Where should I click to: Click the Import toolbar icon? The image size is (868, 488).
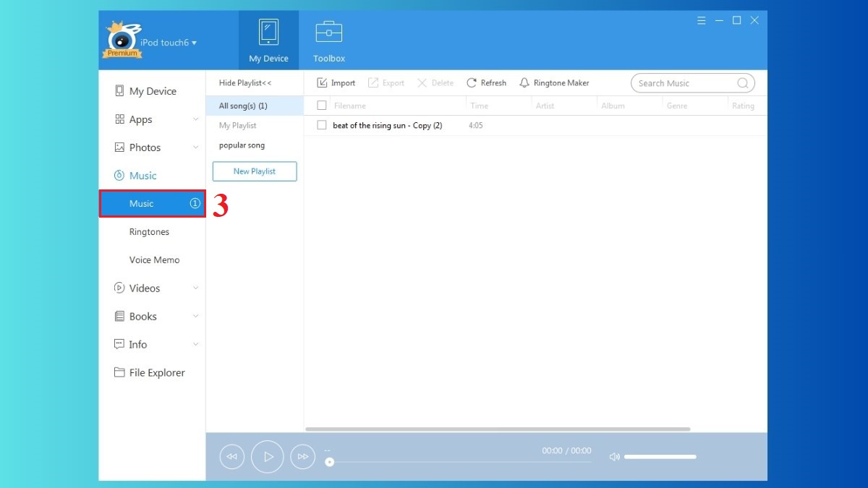coord(323,83)
